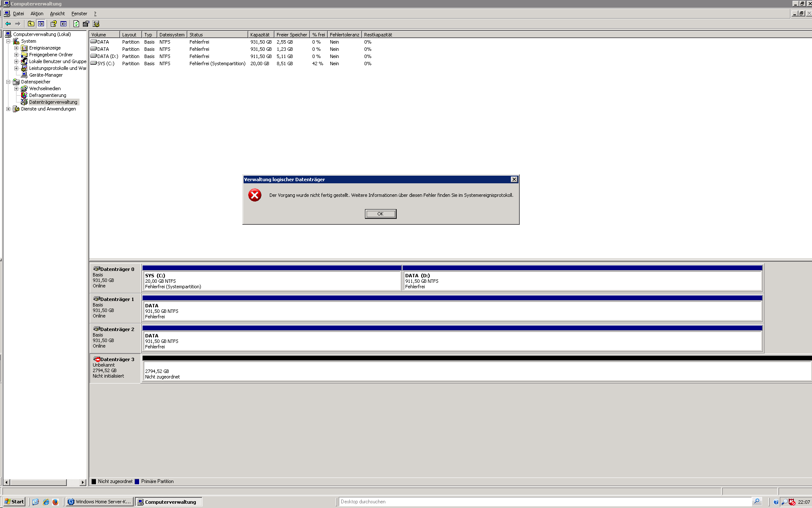
Task: Click the red error icon in dialog
Action: (x=255, y=195)
